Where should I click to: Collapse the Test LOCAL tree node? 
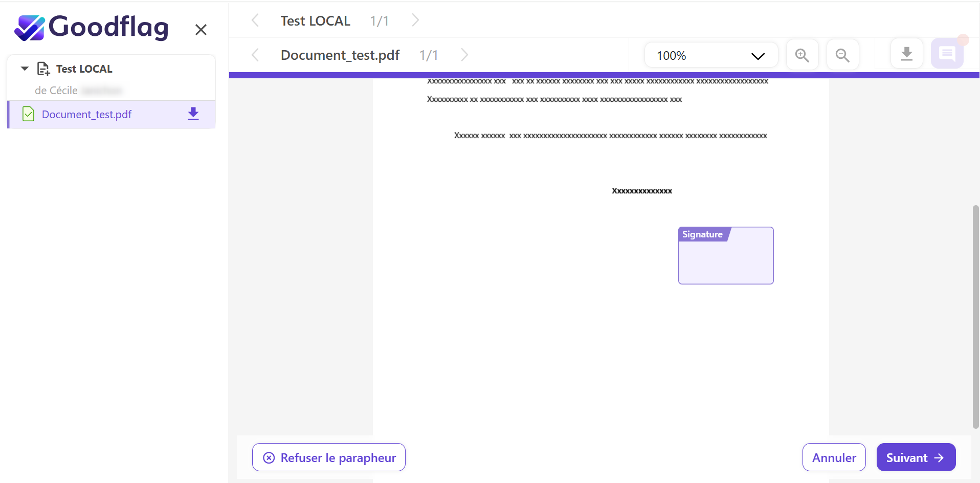coord(25,69)
